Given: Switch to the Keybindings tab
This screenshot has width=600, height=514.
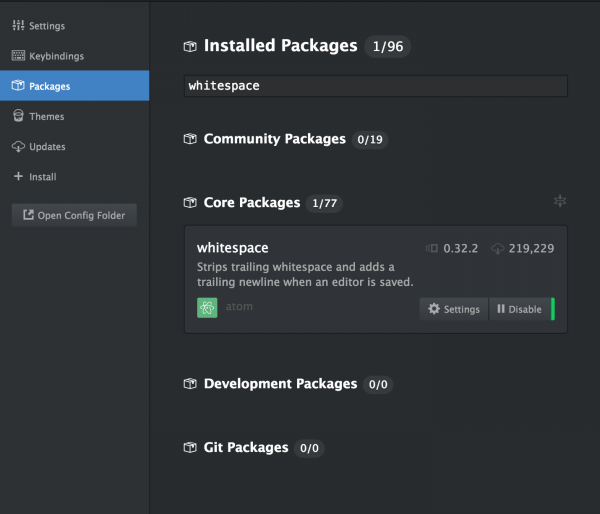Looking at the screenshot, I should tap(56, 56).
